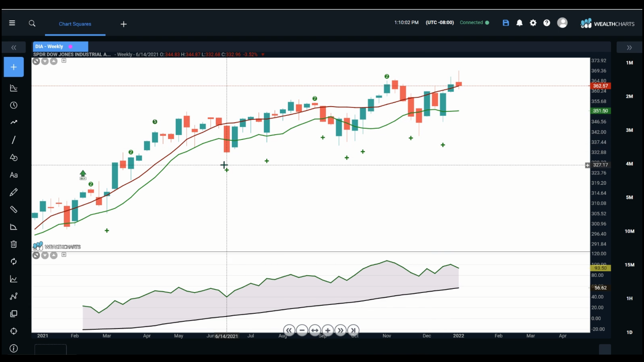This screenshot has width=644, height=362.
Task: Click the WealthCharts logo
Action: tap(607, 23)
